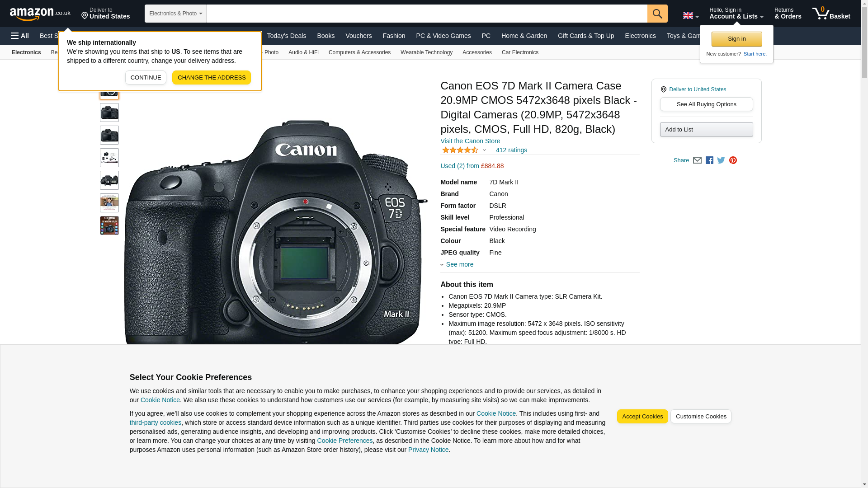Open Visit the Canon Store link
868x488 pixels.
pyautogui.click(x=470, y=141)
